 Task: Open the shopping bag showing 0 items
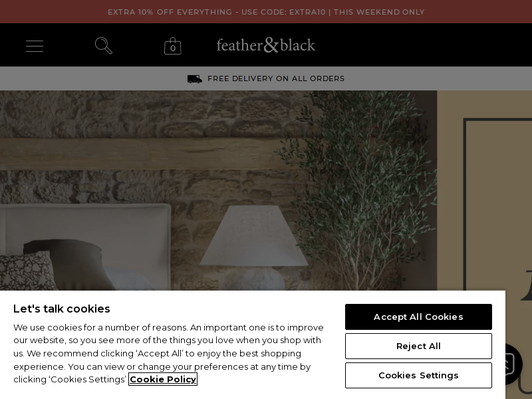173,46
